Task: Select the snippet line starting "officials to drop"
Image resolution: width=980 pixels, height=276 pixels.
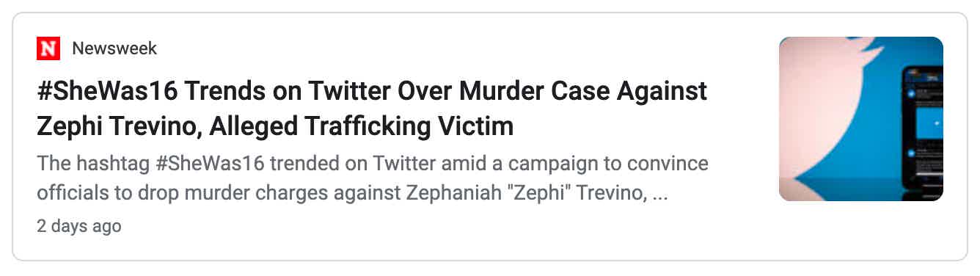Action: [x=352, y=194]
